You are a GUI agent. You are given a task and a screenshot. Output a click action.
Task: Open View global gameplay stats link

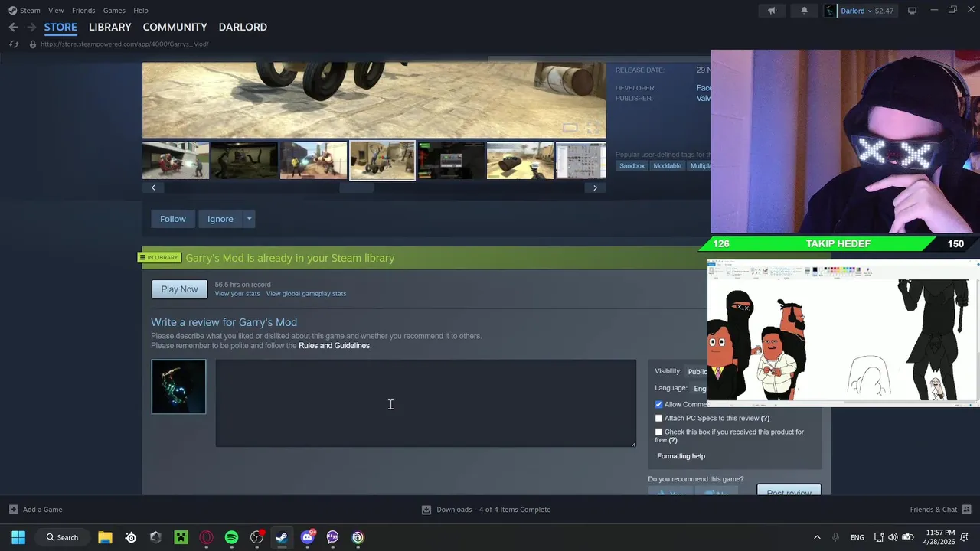coord(306,294)
